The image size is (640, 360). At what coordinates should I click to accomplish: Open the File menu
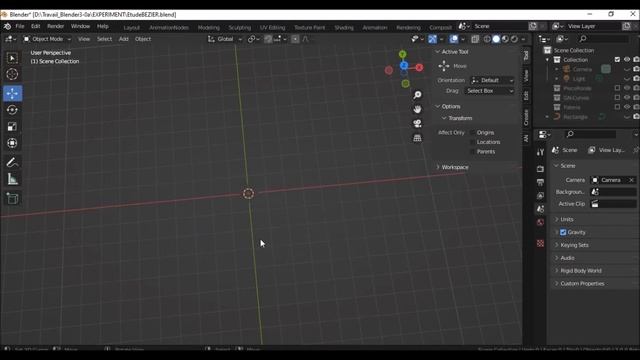point(20,27)
